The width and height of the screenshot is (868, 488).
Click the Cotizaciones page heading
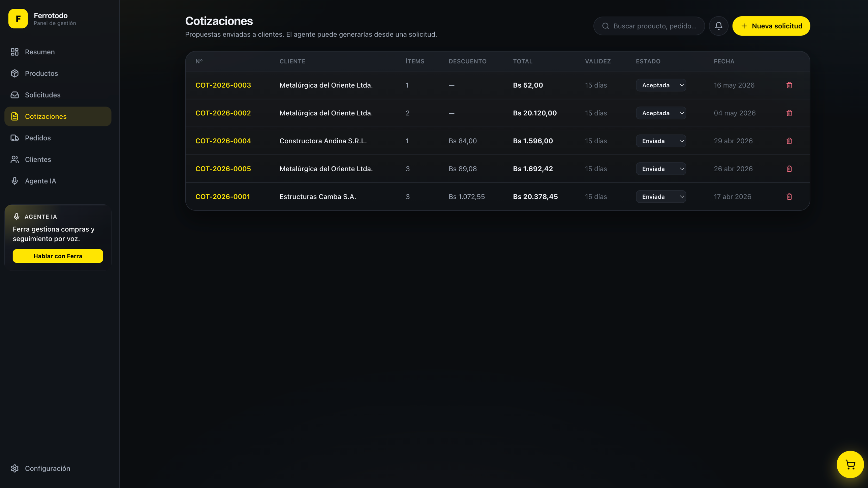219,21
